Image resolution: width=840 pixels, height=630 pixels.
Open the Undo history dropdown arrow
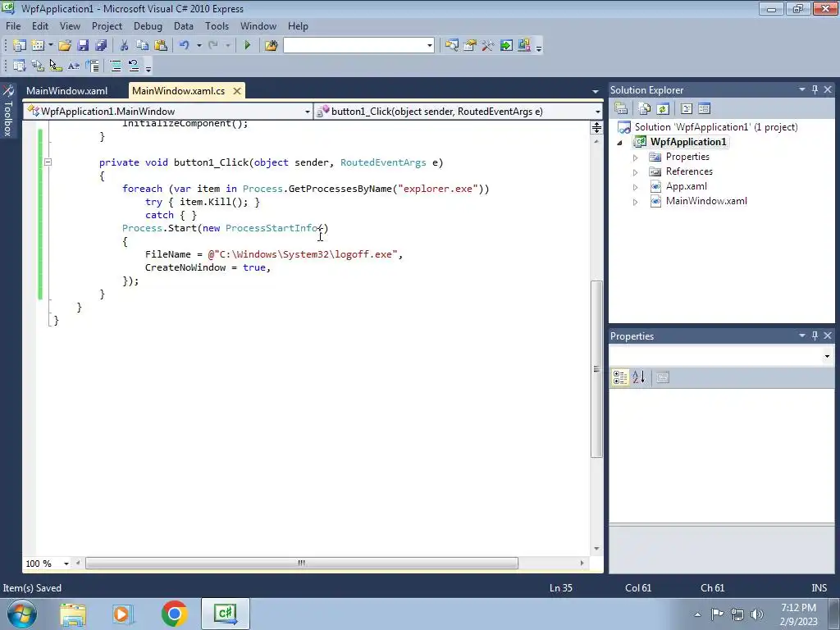coord(199,46)
